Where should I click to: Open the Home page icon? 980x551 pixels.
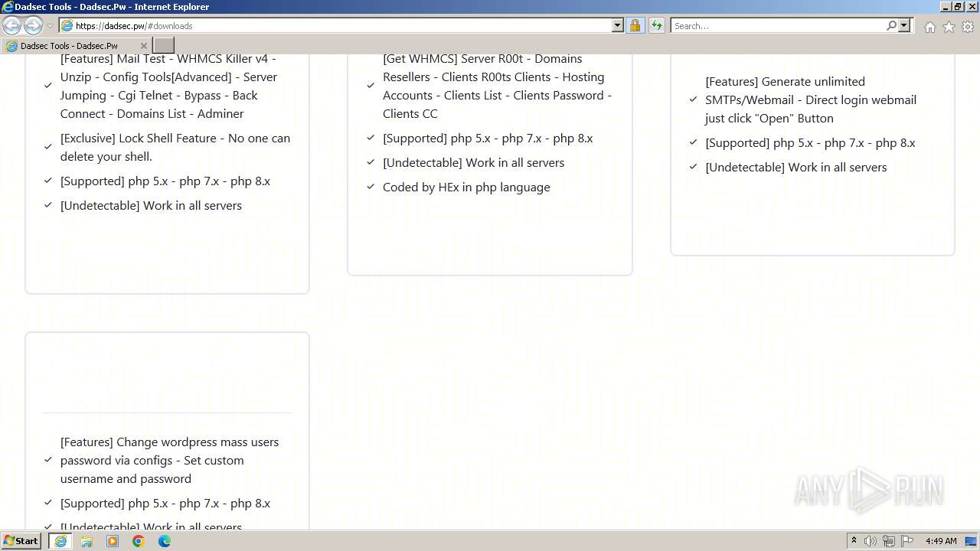(929, 27)
